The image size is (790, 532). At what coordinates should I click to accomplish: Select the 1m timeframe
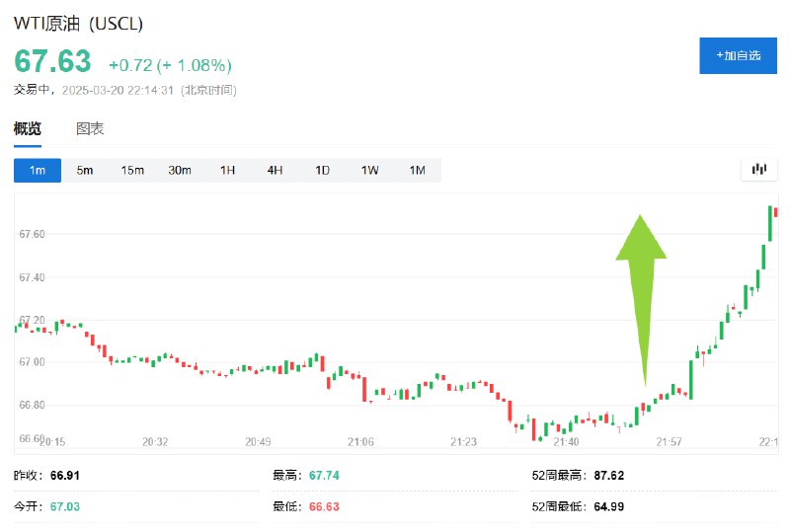coord(38,171)
